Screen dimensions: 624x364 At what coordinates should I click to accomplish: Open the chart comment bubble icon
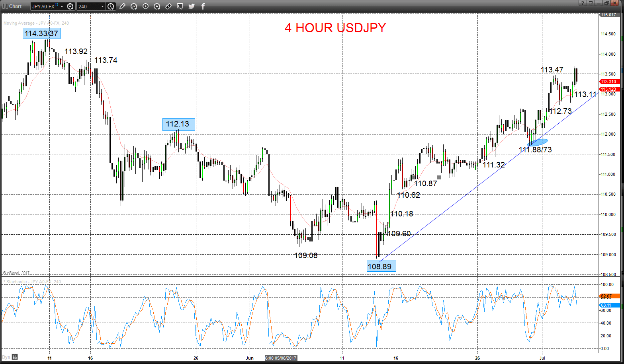click(180, 6)
